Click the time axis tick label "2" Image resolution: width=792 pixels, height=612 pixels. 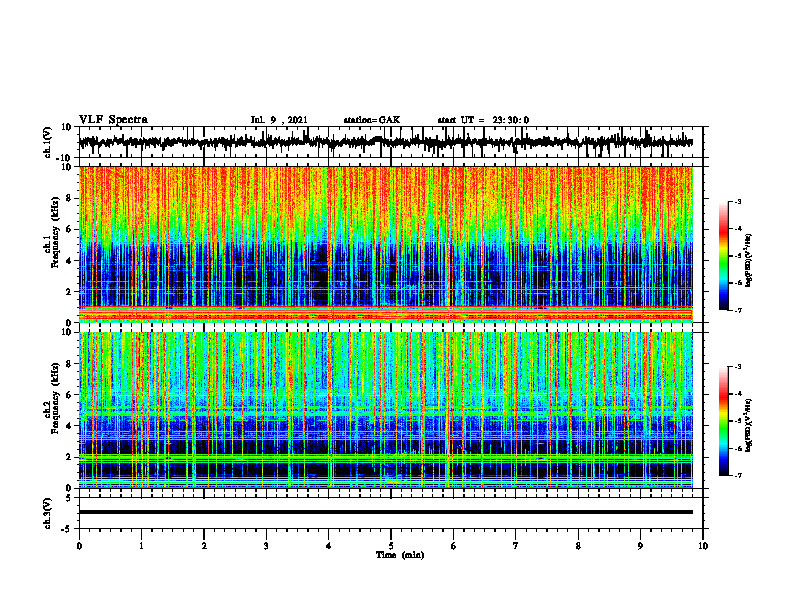(x=204, y=546)
